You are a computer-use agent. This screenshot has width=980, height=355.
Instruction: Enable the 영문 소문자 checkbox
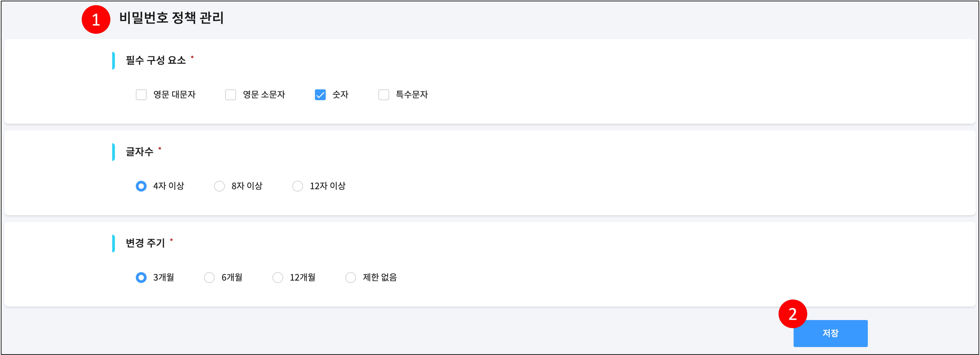(x=231, y=95)
